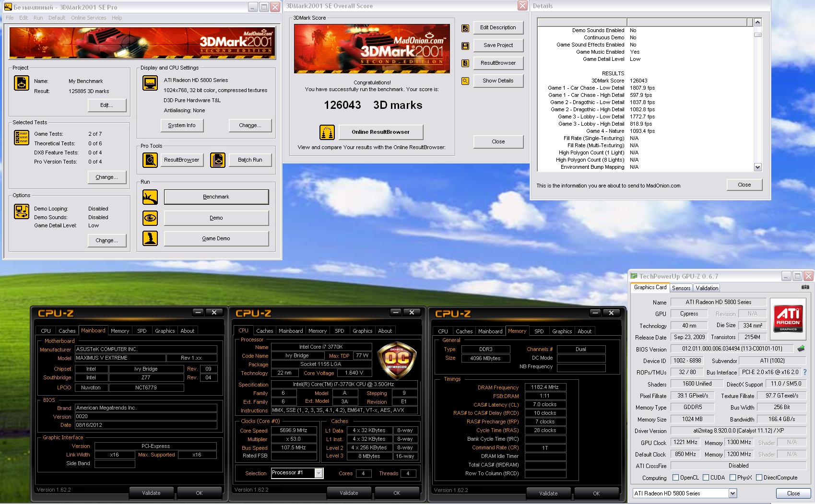This screenshot has height=504, width=815.
Task: Click Change... button under Selected Tests
Action: tap(107, 177)
